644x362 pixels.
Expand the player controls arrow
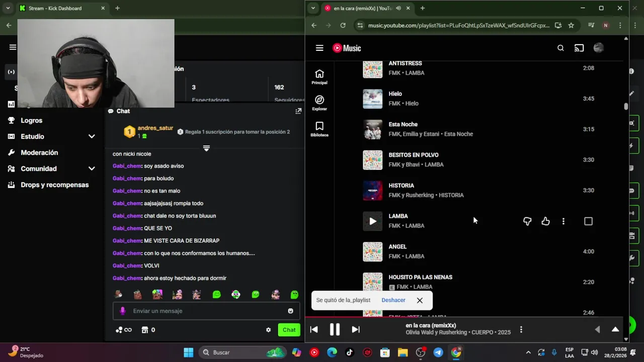(597, 329)
